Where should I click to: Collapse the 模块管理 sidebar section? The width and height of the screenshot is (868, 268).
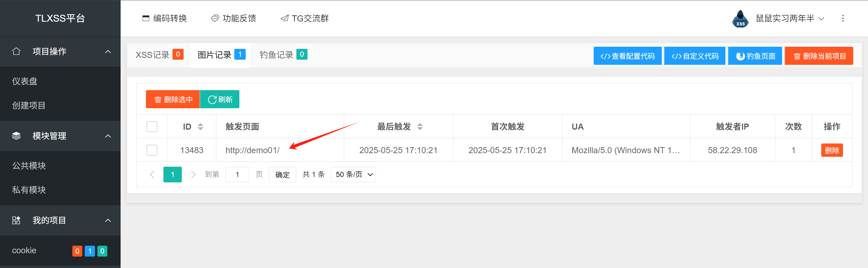pos(108,136)
